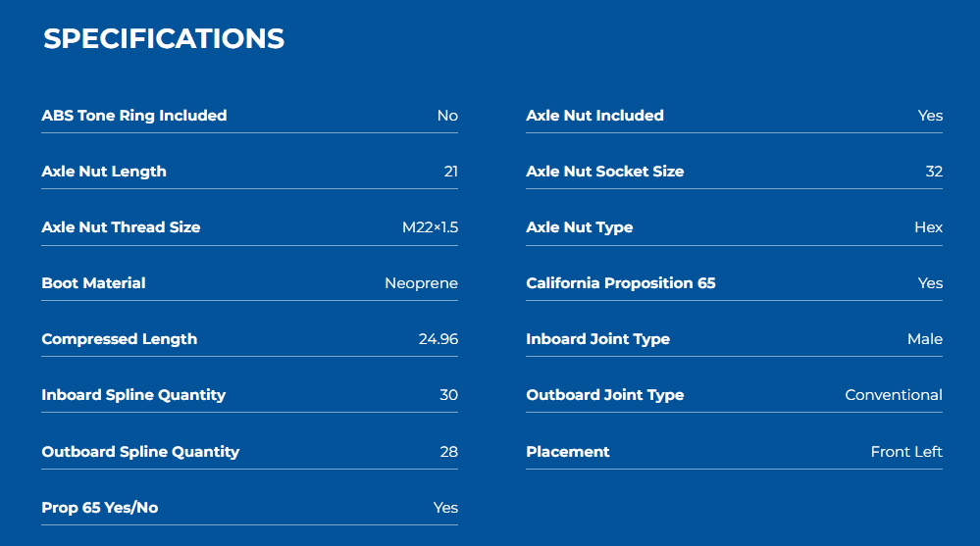Click the Hex value

click(x=928, y=227)
